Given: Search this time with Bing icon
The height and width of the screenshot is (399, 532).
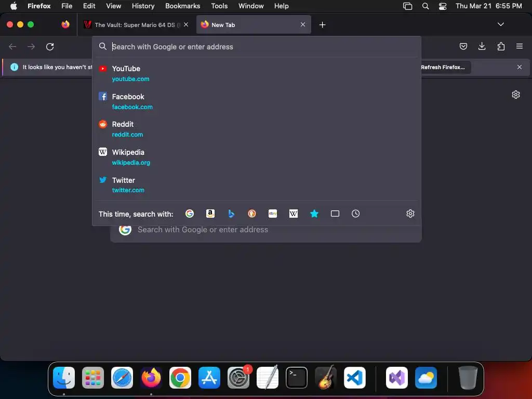Looking at the screenshot, I should coord(231,214).
